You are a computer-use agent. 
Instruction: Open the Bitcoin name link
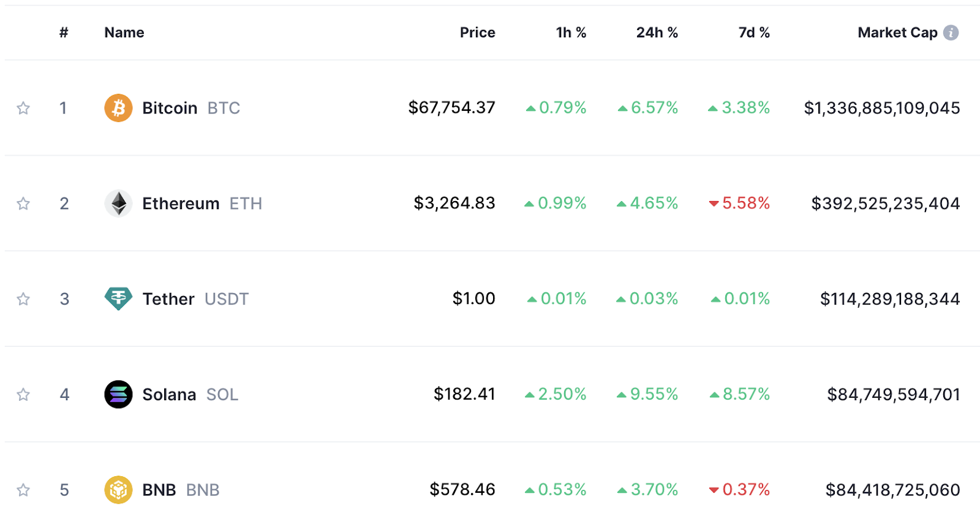[170, 108]
